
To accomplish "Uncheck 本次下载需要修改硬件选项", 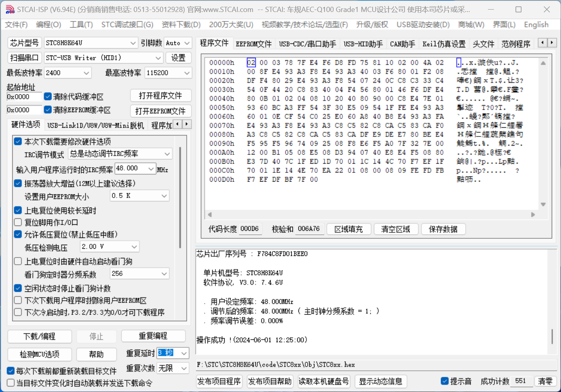I will (18, 141).
